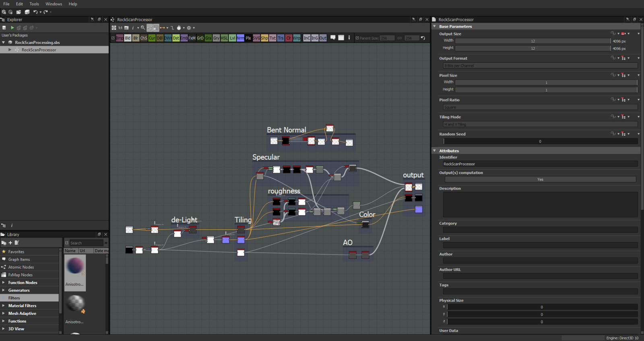Click the Undo arrow icon
This screenshot has width=644, height=341.
35,12
